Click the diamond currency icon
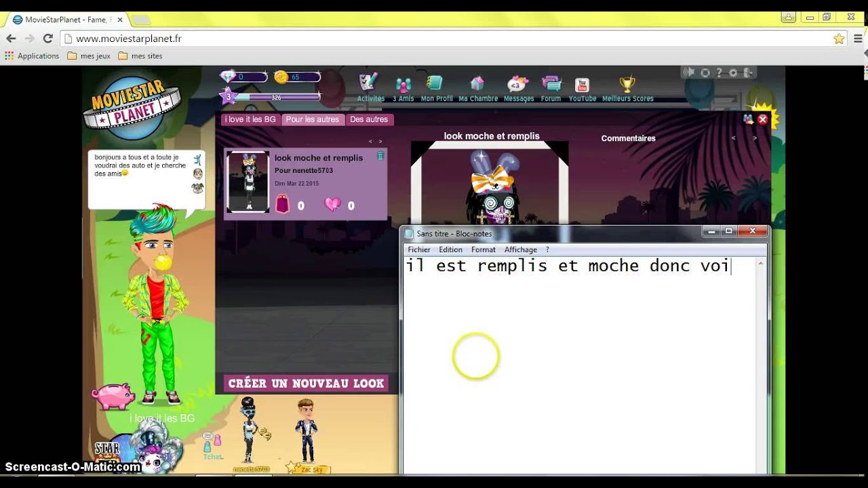Screen dimensions: 868x488 coord(228,77)
